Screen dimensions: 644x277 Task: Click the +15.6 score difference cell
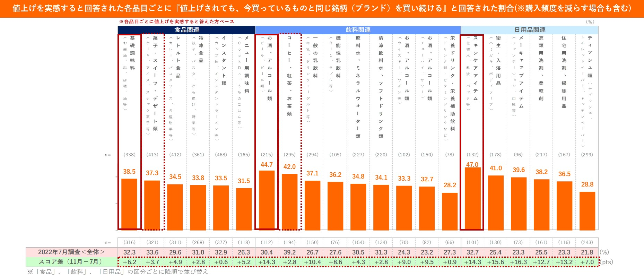pyautogui.click(x=495, y=262)
